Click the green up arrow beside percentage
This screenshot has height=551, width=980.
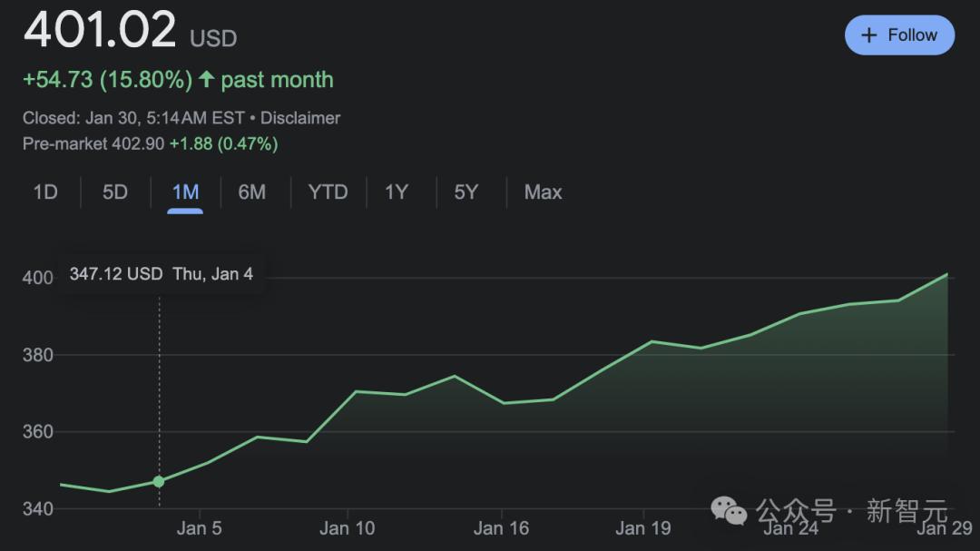point(207,80)
